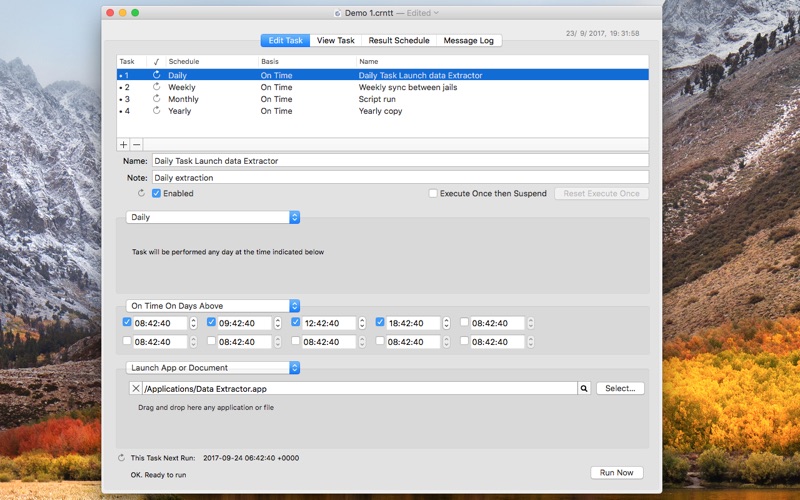Image resolution: width=800 pixels, height=500 pixels.
Task: Click the Monthly schedule cell
Action: [x=183, y=99]
